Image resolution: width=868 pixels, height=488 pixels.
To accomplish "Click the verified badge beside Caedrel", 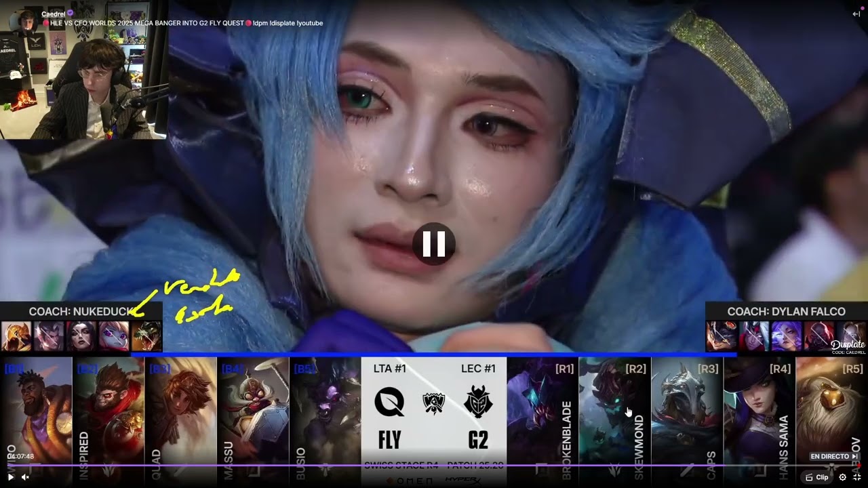I will pyautogui.click(x=70, y=14).
